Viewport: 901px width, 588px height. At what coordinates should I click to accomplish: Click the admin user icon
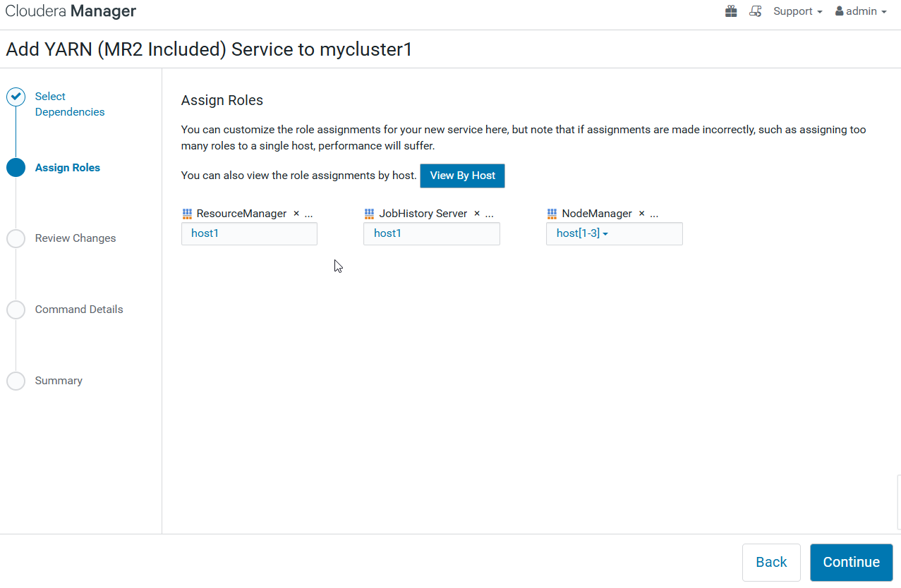coord(840,11)
